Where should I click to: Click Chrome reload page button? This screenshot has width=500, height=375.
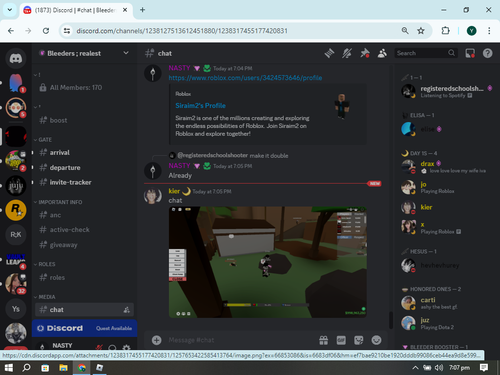click(x=46, y=31)
